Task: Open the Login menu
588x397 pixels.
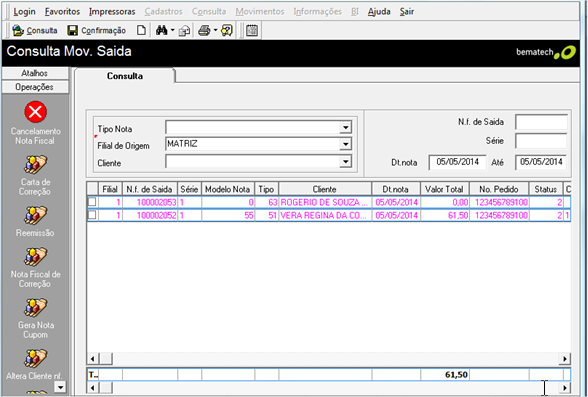Action: [24, 12]
